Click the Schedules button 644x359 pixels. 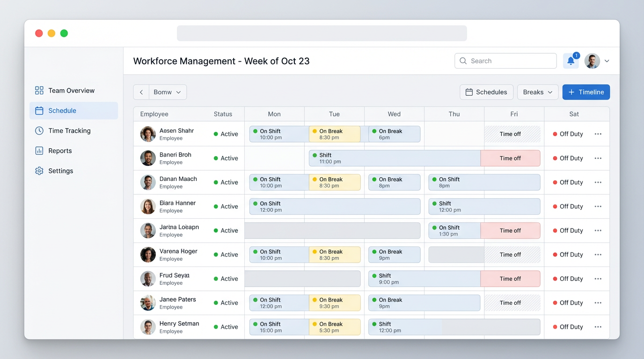(x=486, y=92)
